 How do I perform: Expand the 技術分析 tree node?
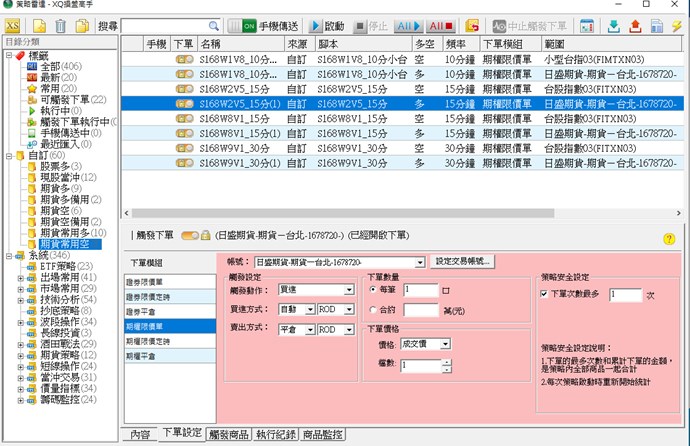click(x=21, y=298)
